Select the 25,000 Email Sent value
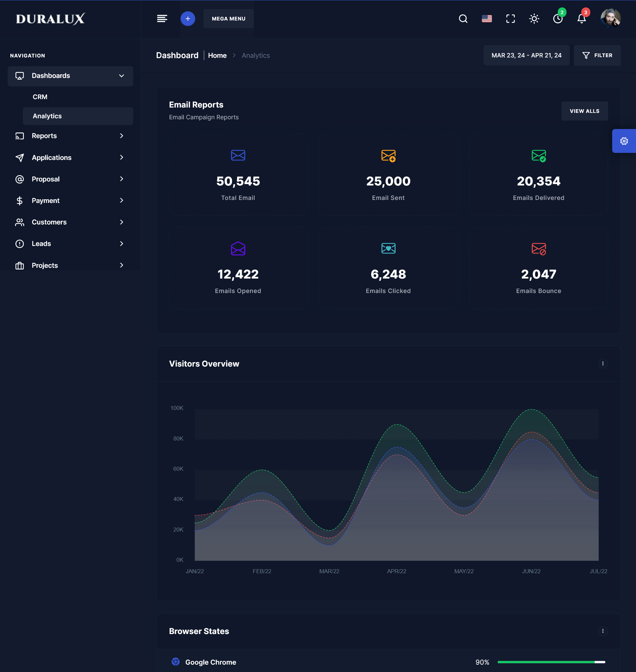Image resolution: width=636 pixels, height=672 pixels. (389, 181)
